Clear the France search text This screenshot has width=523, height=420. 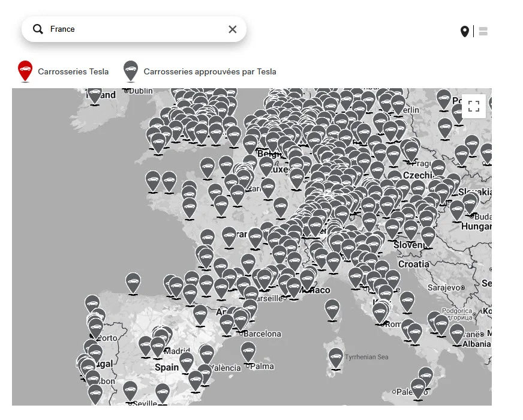(233, 29)
